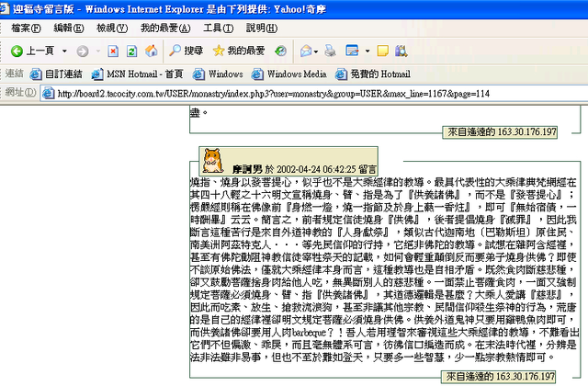
Task: Click the address bar URL field
Action: [x=315, y=94]
